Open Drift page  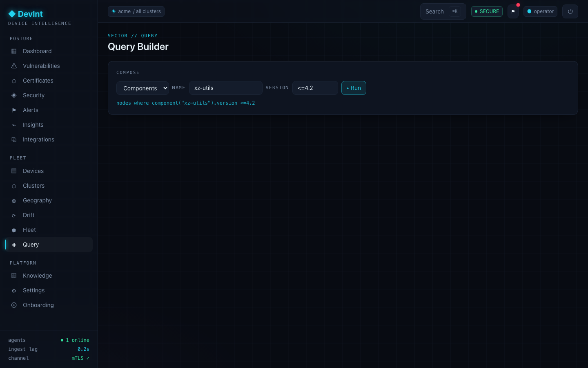pos(49,215)
